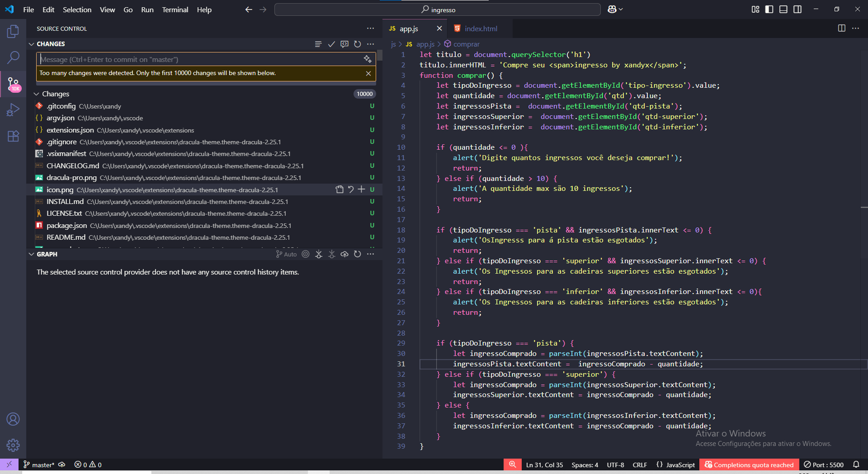Toggle the secondary side bar layout button
This screenshot has width=868, height=474.
[797, 9]
